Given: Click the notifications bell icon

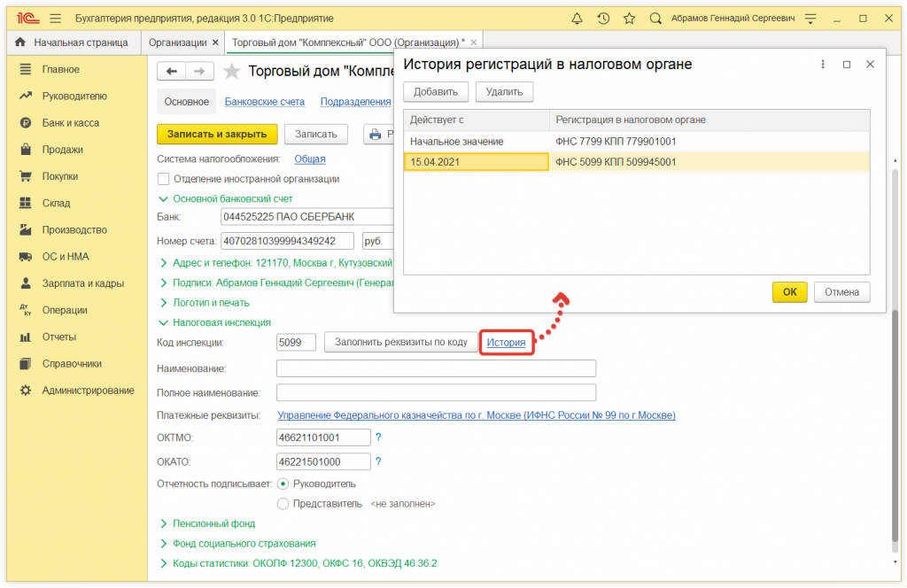Looking at the screenshot, I should point(578,19).
